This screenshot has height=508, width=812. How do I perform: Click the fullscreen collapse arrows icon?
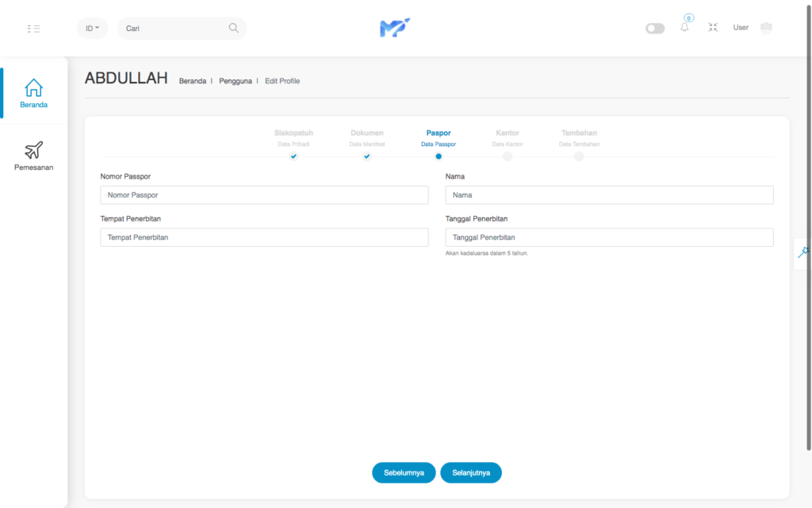713,28
